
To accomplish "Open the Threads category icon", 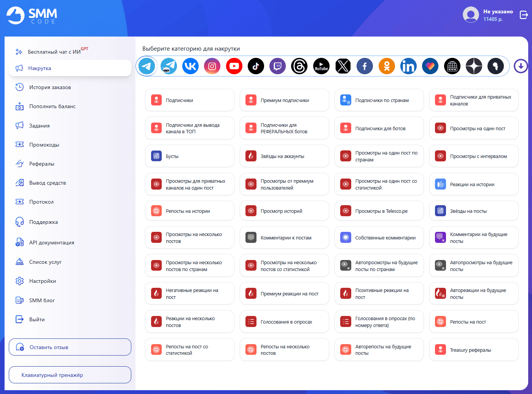I will pyautogui.click(x=299, y=66).
